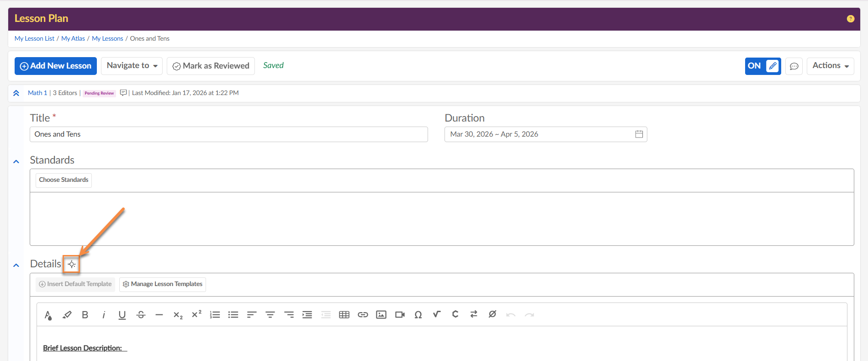
Task: Insert an image into lesson details
Action: pyautogui.click(x=381, y=314)
